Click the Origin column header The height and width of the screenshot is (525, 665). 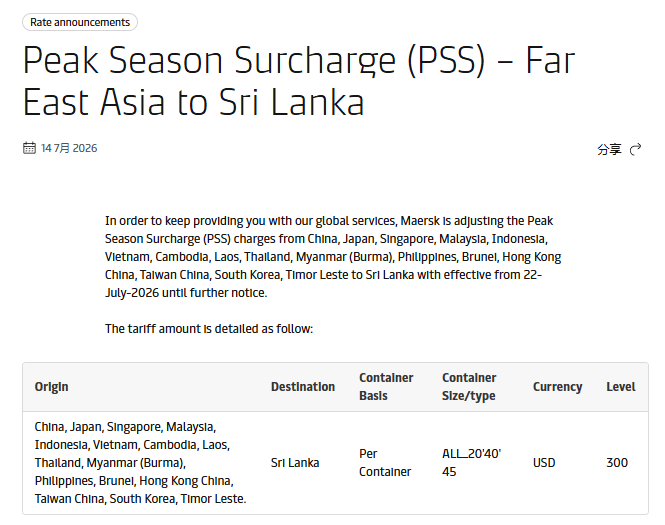pyautogui.click(x=51, y=387)
